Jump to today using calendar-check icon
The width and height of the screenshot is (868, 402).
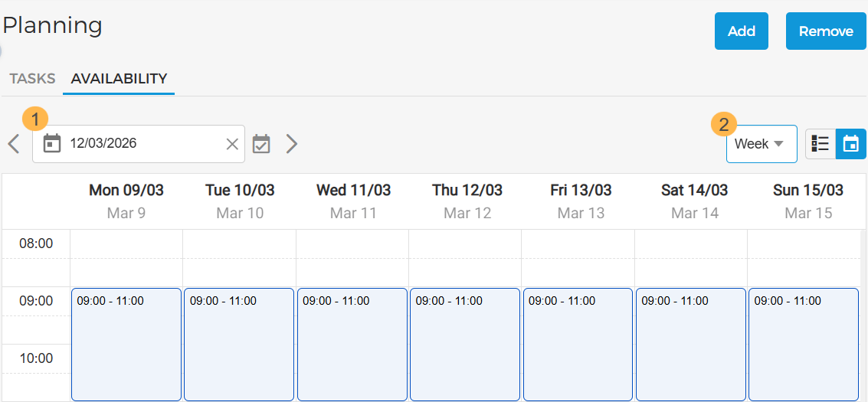coord(261,144)
